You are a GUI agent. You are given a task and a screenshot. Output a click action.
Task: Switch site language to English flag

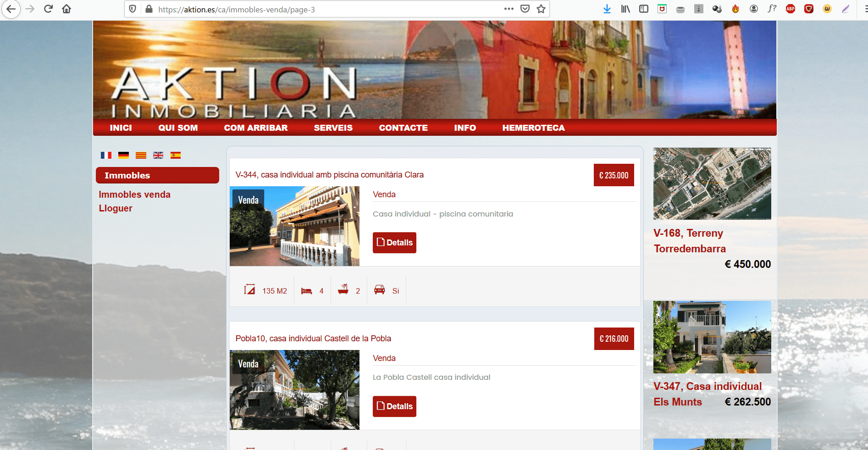(158, 155)
